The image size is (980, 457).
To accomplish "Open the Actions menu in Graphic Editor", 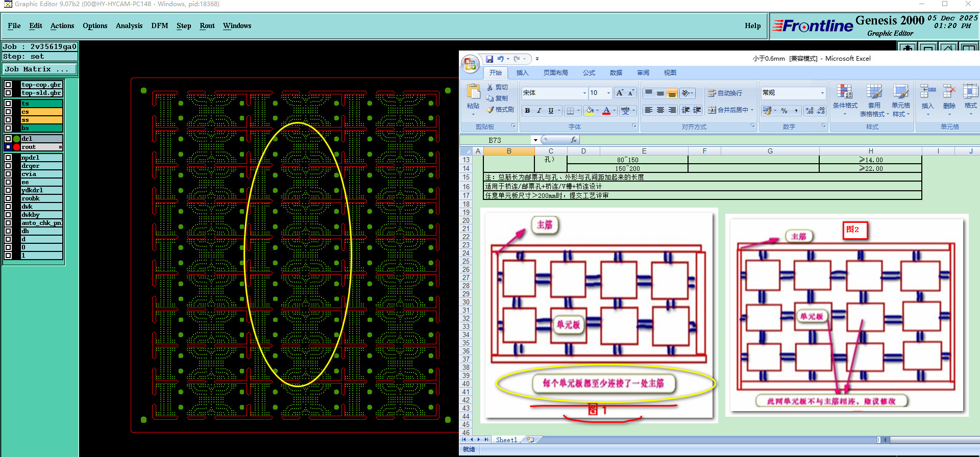I will tap(62, 26).
